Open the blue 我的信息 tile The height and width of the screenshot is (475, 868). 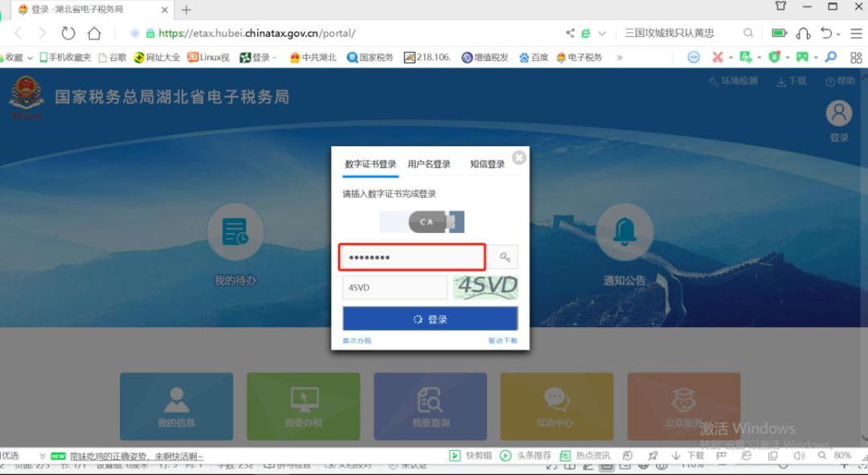177,407
